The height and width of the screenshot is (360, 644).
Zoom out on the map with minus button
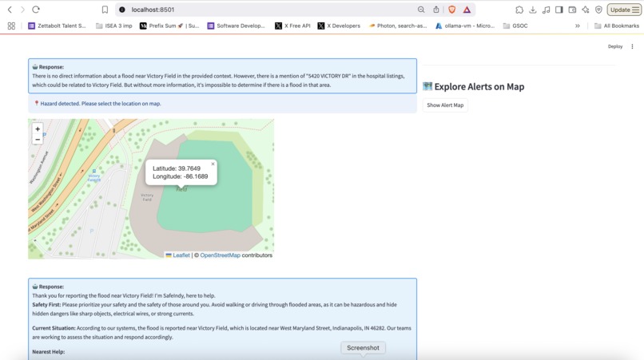(38, 140)
